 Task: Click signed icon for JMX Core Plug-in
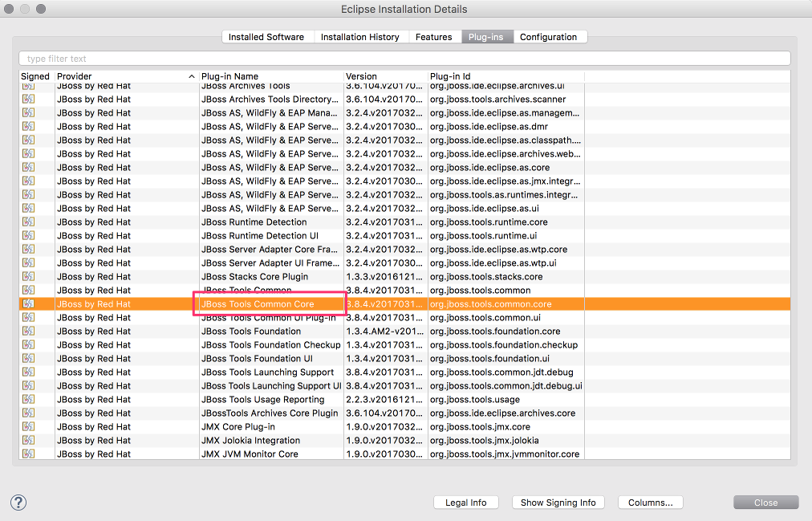tap(28, 426)
